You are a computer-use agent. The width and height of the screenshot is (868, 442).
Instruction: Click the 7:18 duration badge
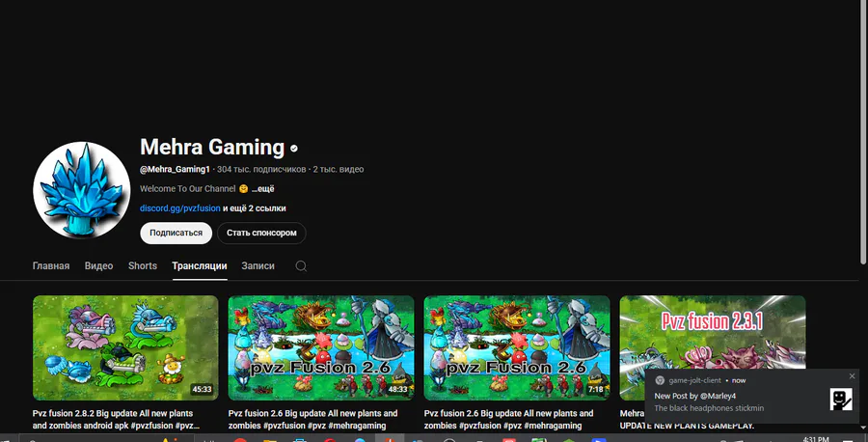(x=596, y=389)
